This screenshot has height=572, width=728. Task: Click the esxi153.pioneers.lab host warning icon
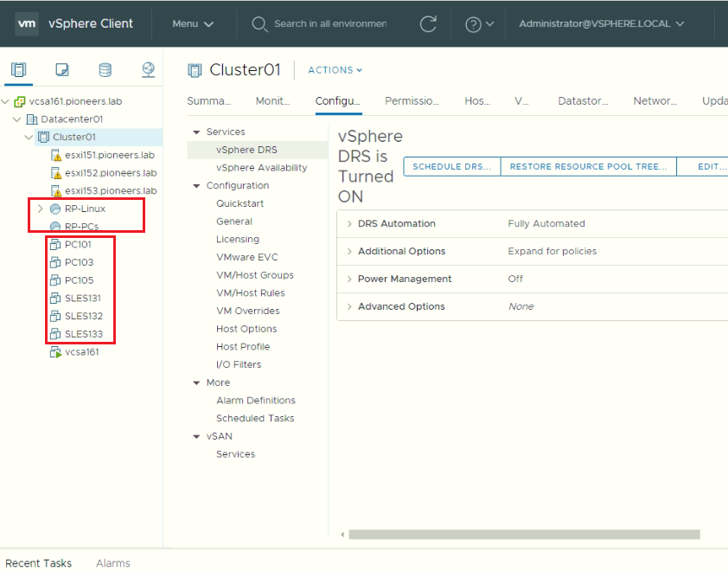pos(55,191)
